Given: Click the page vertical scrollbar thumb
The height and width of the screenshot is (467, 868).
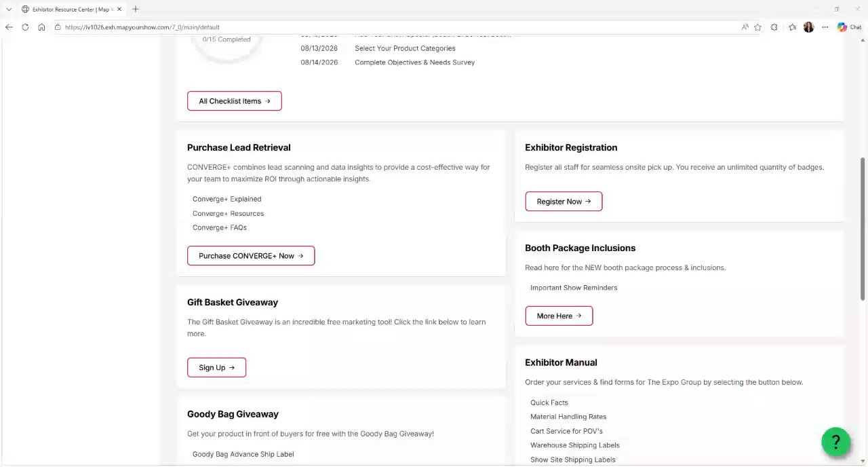Looking at the screenshot, I should pyautogui.click(x=863, y=228).
